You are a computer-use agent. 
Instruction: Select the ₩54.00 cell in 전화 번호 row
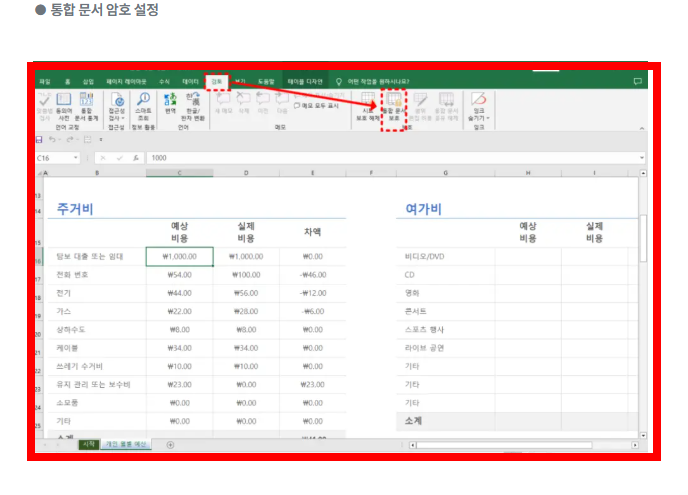click(179, 275)
